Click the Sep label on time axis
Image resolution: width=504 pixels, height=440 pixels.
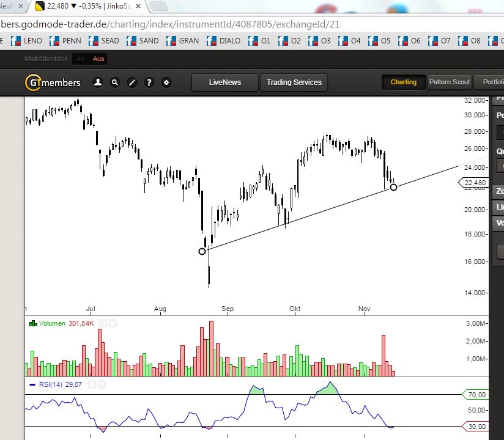[228, 309]
